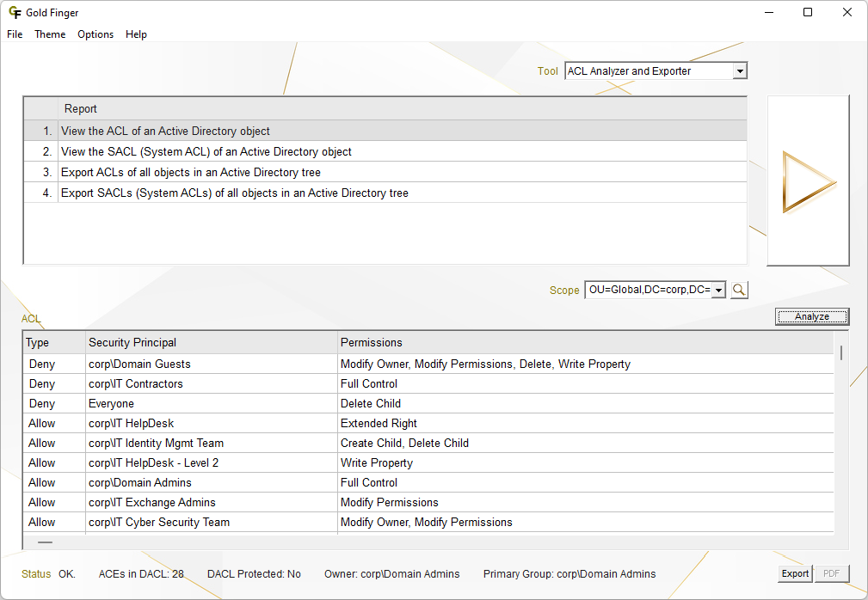Viewport: 868px width, 600px height.
Task: Open the Help menu
Action: 136,34
